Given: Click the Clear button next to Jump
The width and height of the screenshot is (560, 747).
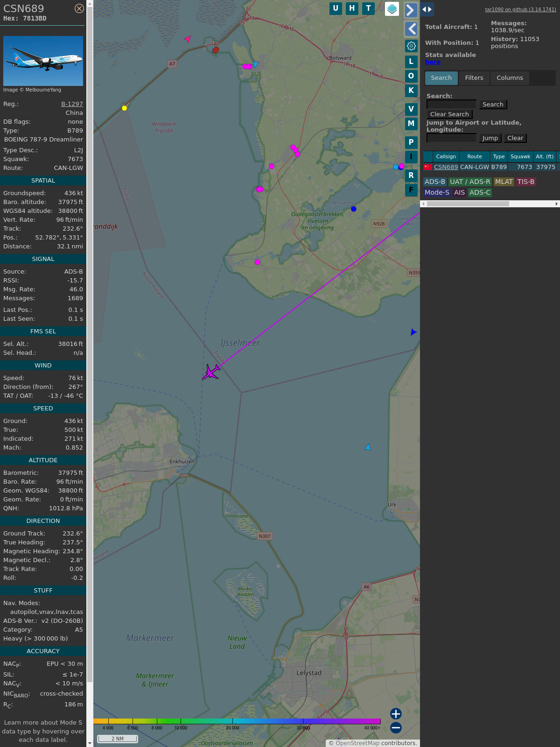Looking at the screenshot, I should pos(515,138).
